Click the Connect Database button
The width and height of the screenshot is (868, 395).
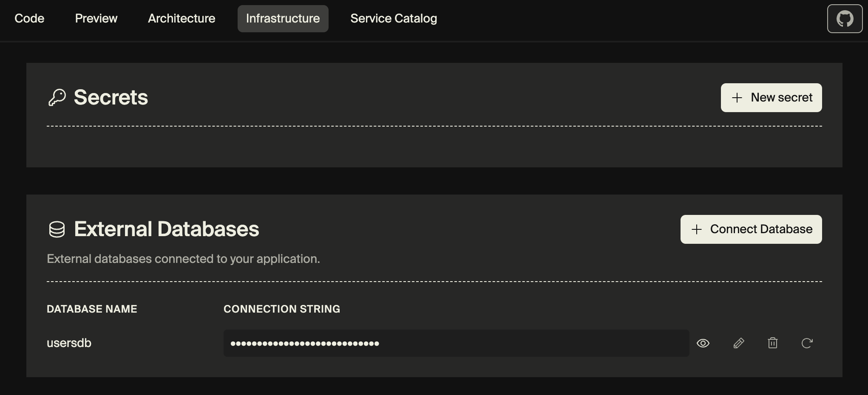(x=751, y=229)
